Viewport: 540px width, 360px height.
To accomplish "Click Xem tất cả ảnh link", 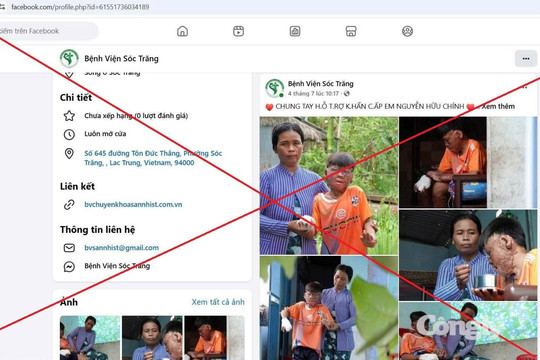I will (x=218, y=302).
